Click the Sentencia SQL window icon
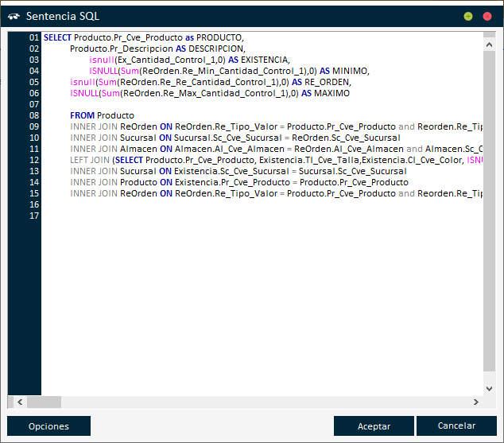The image size is (504, 443). [x=14, y=16]
